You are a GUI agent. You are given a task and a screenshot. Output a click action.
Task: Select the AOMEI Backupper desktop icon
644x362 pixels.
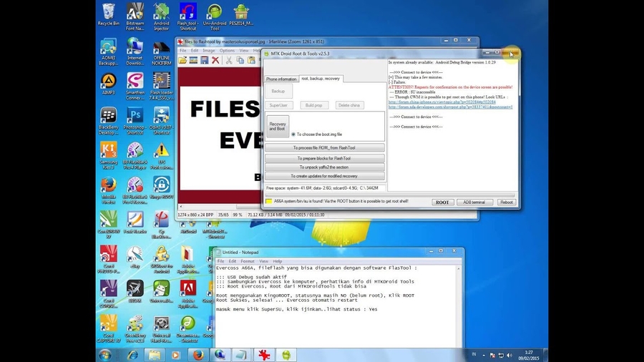109,52
